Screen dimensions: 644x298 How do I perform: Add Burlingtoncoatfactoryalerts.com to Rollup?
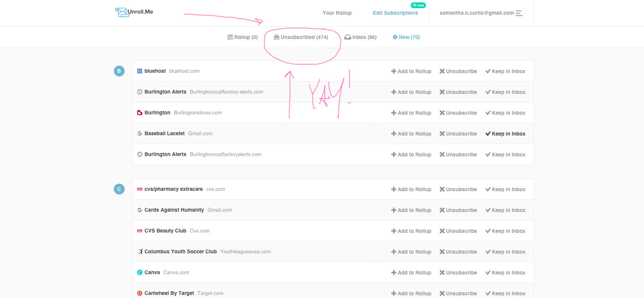(411, 155)
